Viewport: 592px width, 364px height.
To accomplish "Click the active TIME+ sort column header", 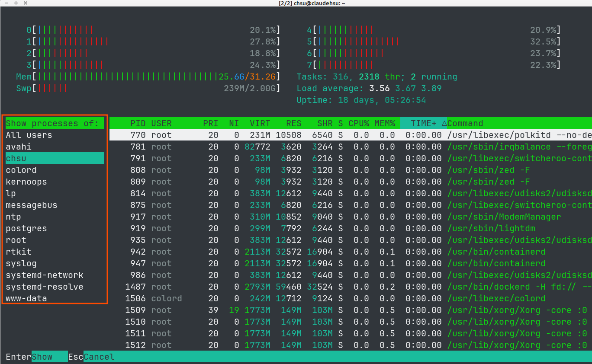I will point(424,123).
